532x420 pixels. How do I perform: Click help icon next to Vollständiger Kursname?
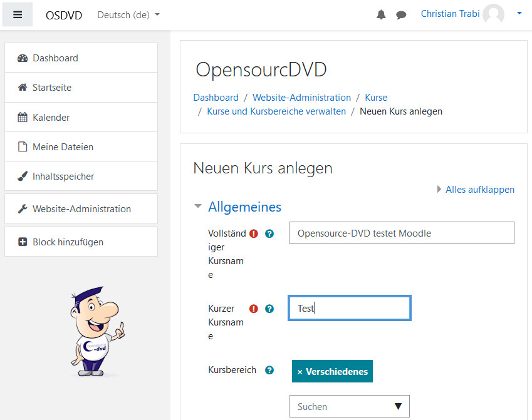(269, 233)
